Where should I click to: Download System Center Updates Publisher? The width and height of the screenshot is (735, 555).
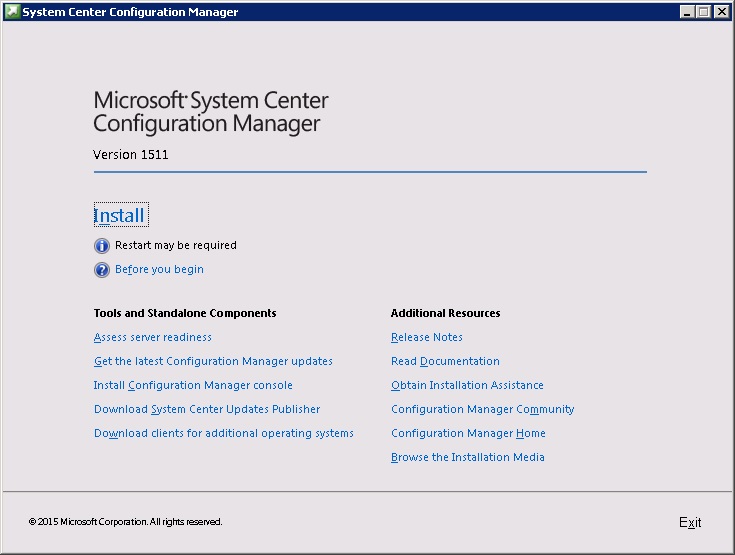(207, 409)
